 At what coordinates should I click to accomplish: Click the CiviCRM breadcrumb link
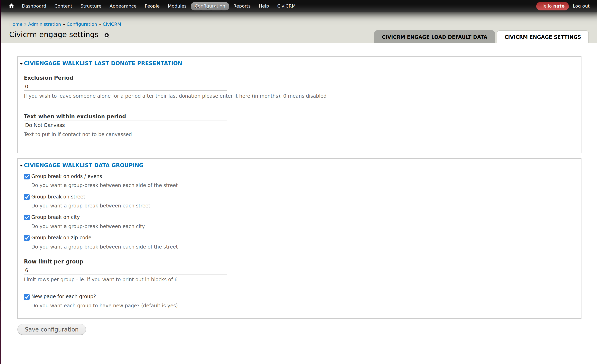(112, 24)
